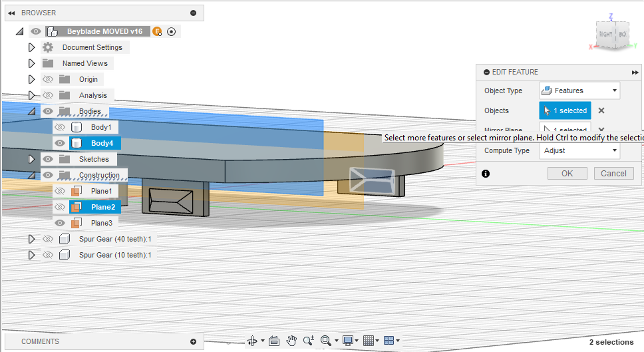Screen dimensions: 644x352
Task: Click the Plane3 construction plane icon
Action: (x=76, y=223)
